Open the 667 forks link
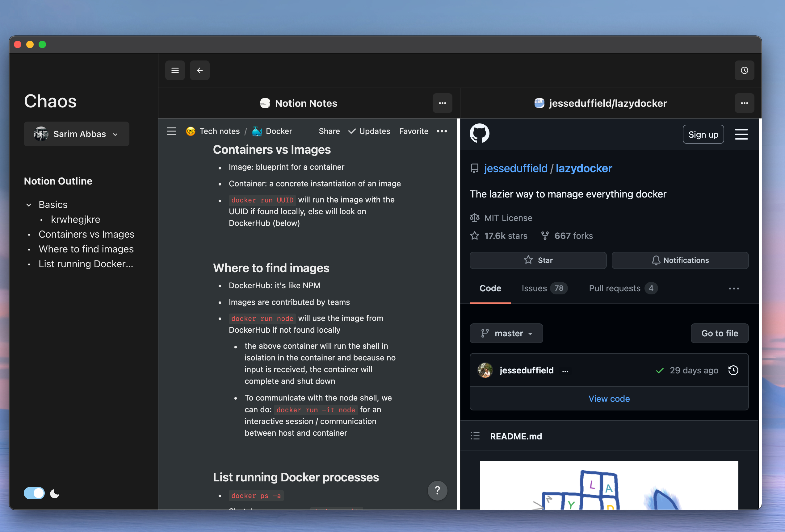This screenshot has width=785, height=532. click(573, 236)
